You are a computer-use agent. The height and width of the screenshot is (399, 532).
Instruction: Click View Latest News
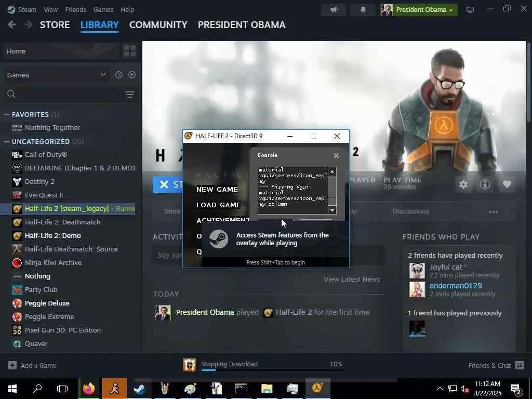352,279
